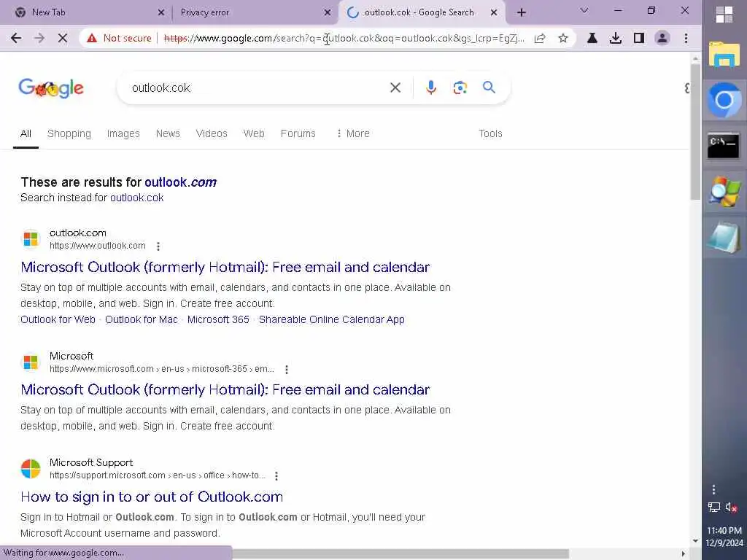Open outlook.com result Microsoft Outlook title
Viewport: 747px width, 560px height.
pos(225,267)
